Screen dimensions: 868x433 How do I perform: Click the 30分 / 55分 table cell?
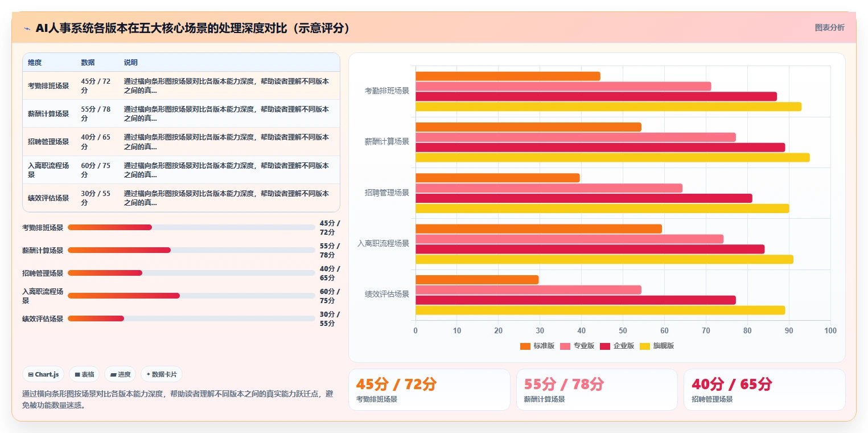(96, 198)
